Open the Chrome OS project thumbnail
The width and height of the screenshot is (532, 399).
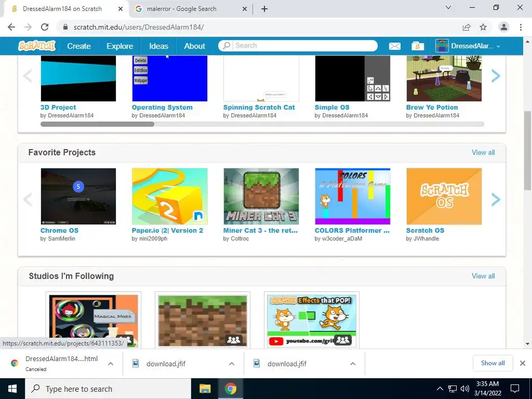pyautogui.click(x=78, y=196)
